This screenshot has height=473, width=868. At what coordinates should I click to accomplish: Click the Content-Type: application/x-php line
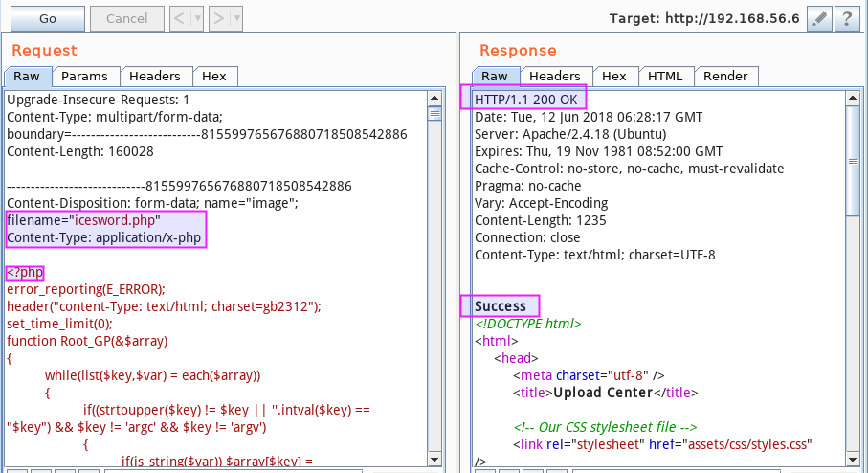[104, 237]
